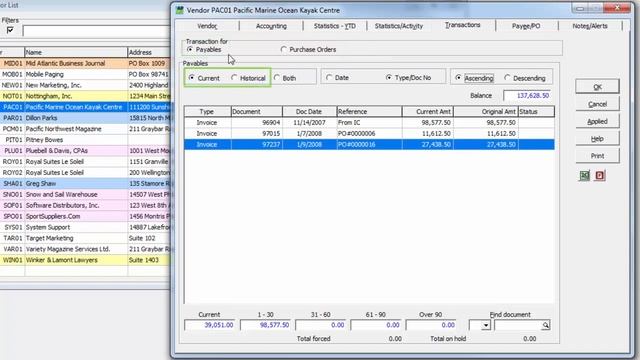Image resolution: width=640 pixels, height=360 pixels.
Task: Switch to the Accounting tab
Action: (x=271, y=26)
